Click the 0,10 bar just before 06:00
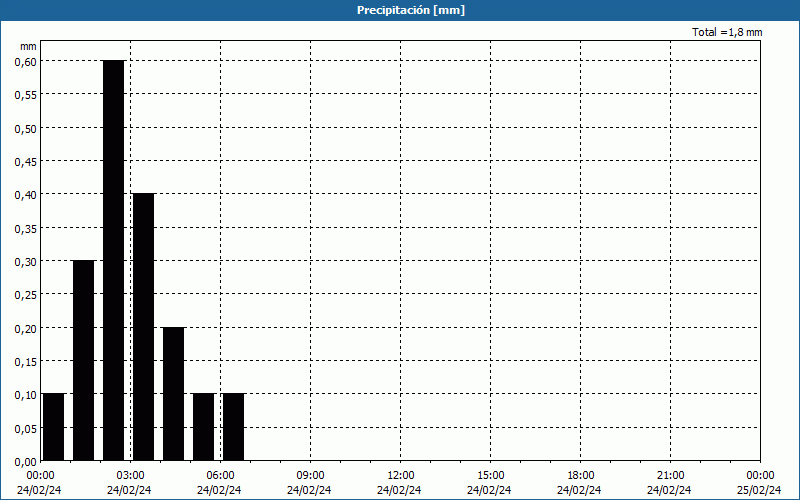This screenshot has width=800, height=500. pyautogui.click(x=203, y=426)
